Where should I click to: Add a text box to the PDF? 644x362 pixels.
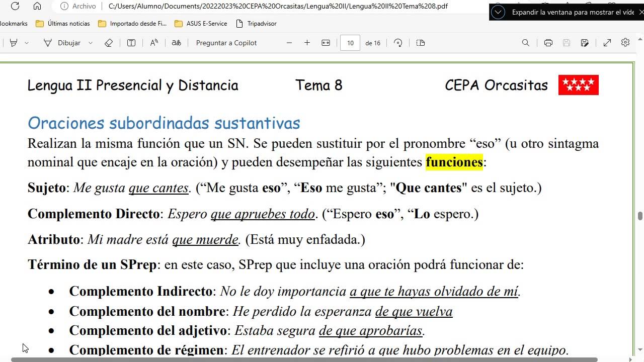click(131, 43)
